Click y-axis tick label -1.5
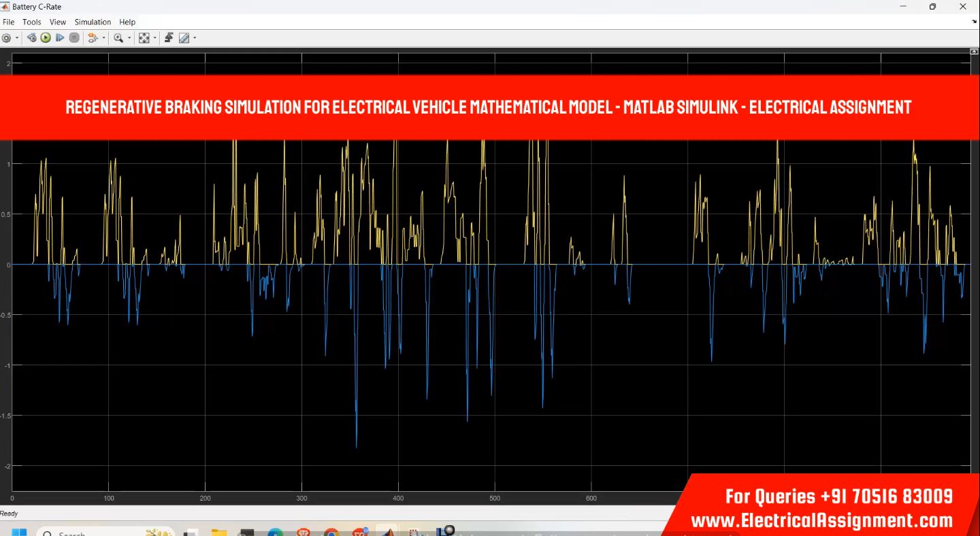The image size is (980, 536). click(x=5, y=416)
